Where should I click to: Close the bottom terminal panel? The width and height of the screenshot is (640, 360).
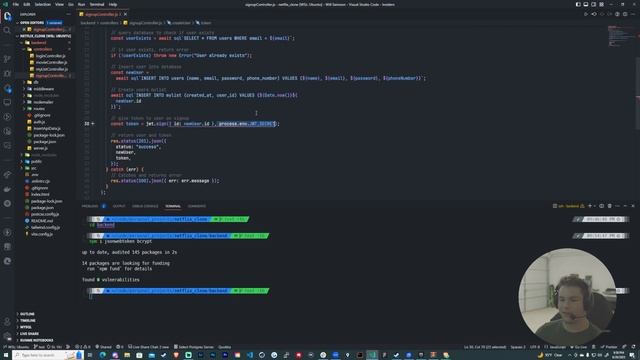pyautogui.click(x=633, y=206)
